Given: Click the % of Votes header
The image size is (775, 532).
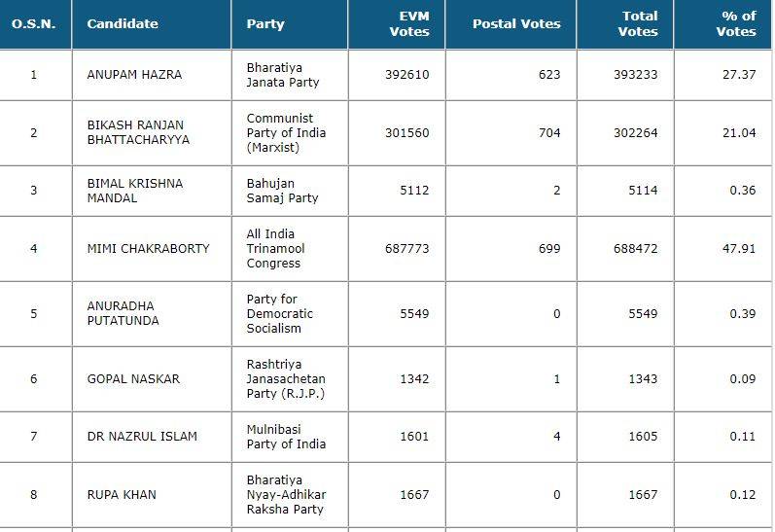Looking at the screenshot, I should click(x=735, y=24).
